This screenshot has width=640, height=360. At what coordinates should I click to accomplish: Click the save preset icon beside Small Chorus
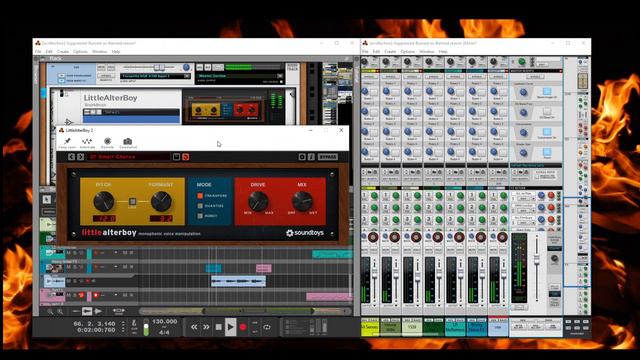click(176, 157)
